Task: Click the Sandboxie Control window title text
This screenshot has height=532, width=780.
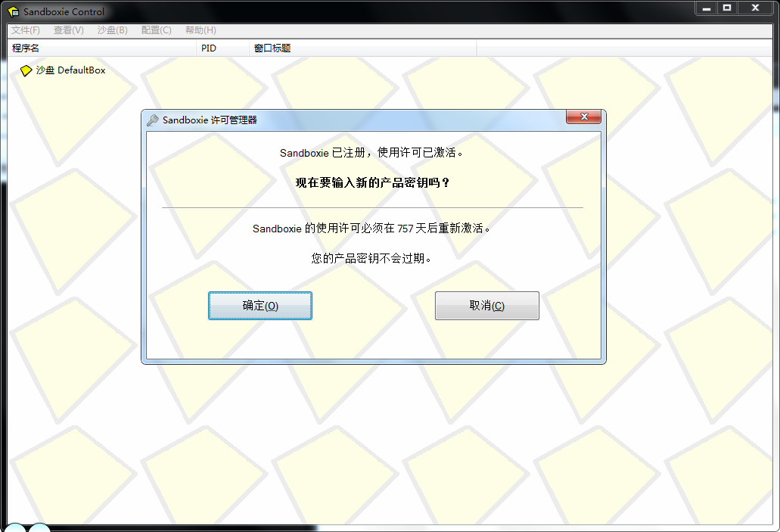Action: (64, 12)
